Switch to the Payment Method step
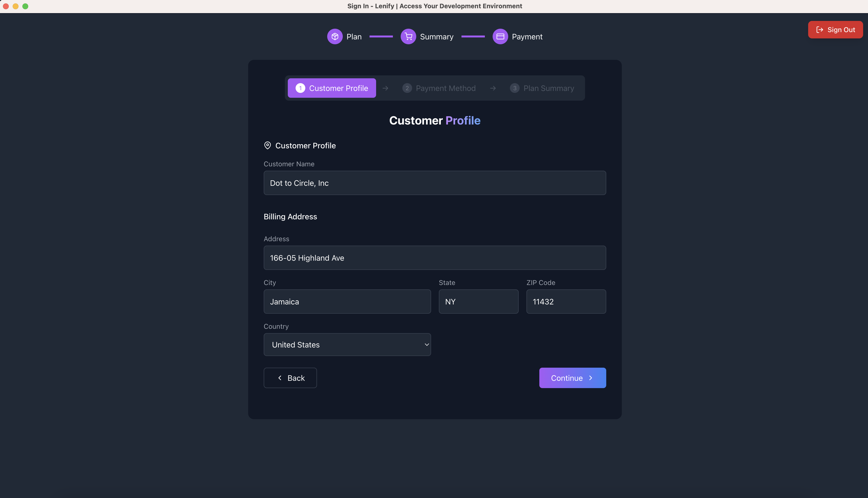 pos(439,88)
